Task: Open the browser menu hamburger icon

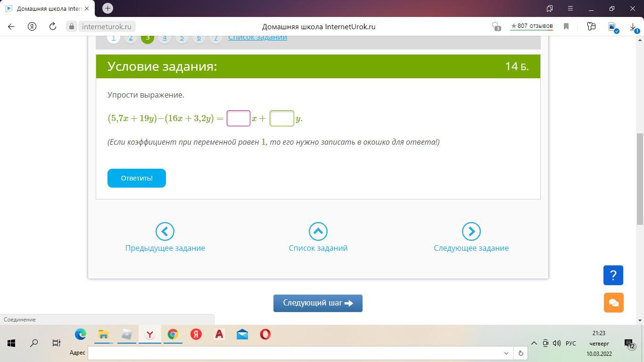Action: coord(570,8)
